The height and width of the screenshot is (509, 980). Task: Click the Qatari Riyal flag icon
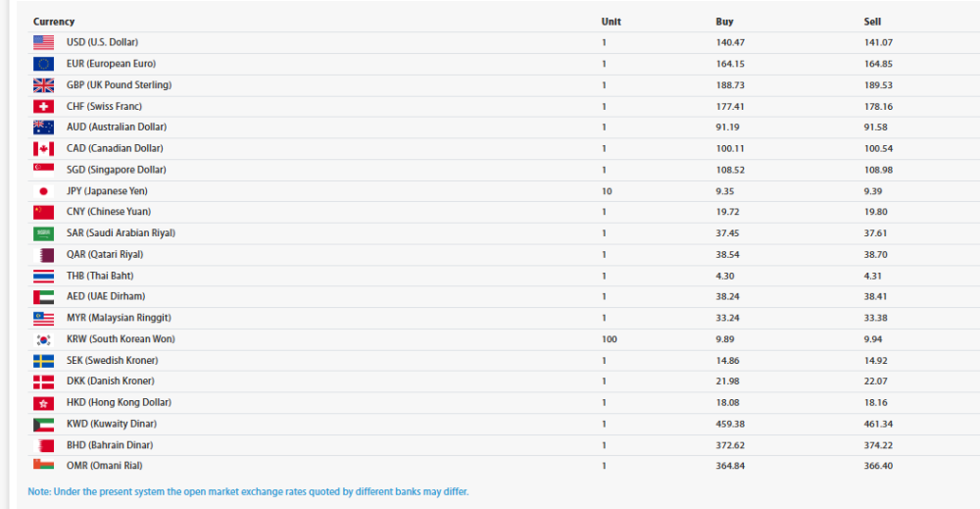43,254
